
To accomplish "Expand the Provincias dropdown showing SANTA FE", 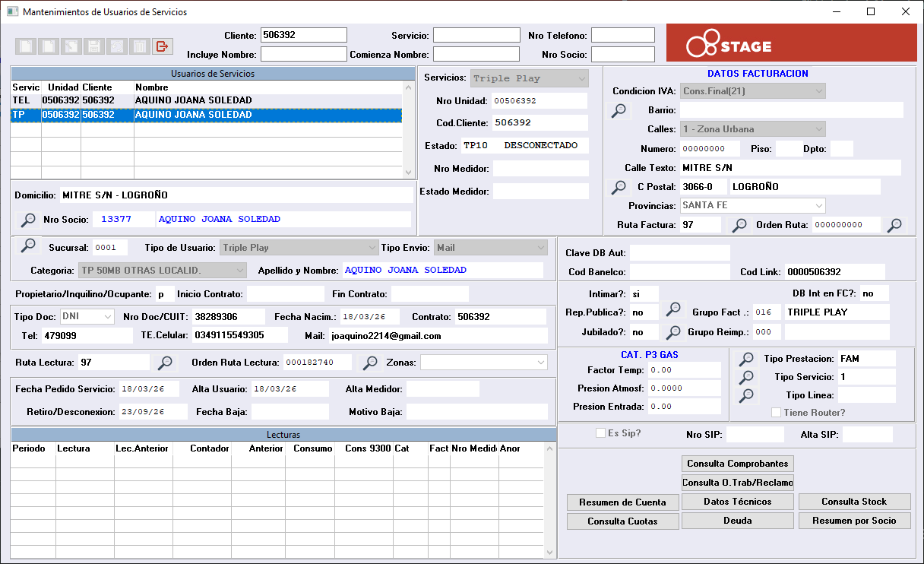I will tap(752, 205).
